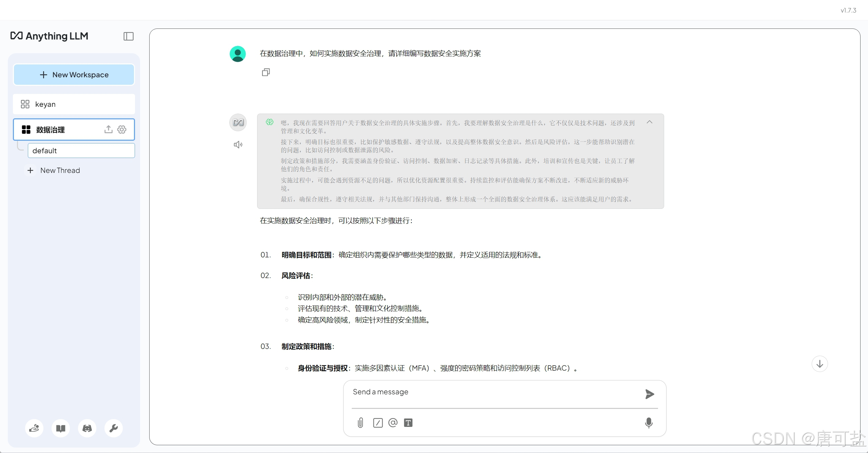Toggle the sidebar panel visibility
Viewport: 868px width, 453px height.
(129, 36)
